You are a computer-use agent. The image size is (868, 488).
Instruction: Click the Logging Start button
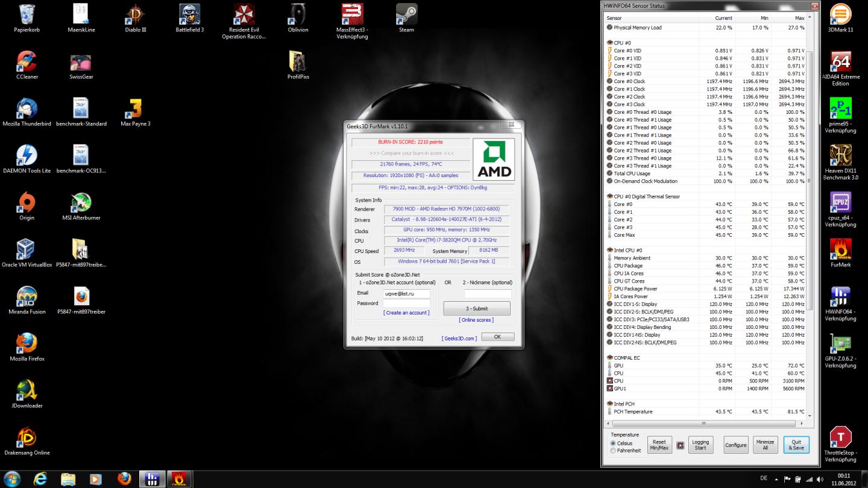[700, 445]
